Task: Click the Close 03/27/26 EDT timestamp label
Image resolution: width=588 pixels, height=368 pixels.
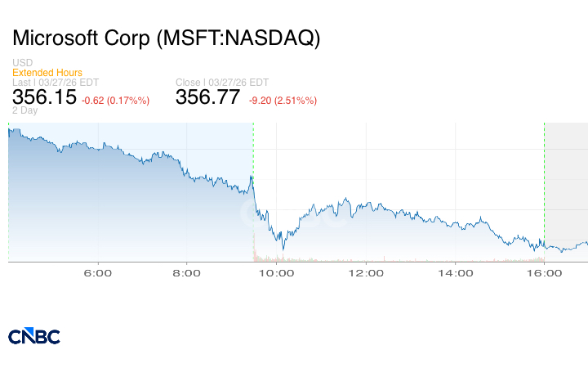Action: click(x=221, y=83)
